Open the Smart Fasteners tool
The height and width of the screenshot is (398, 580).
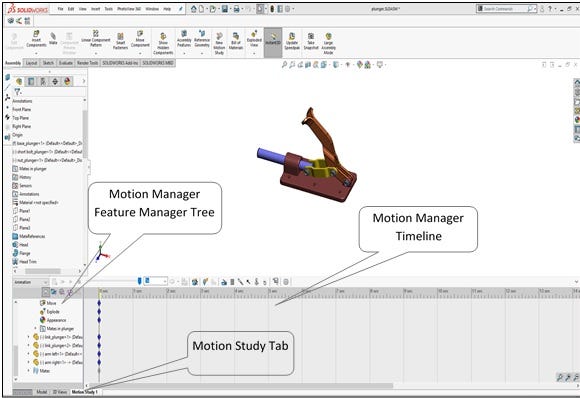[120, 41]
